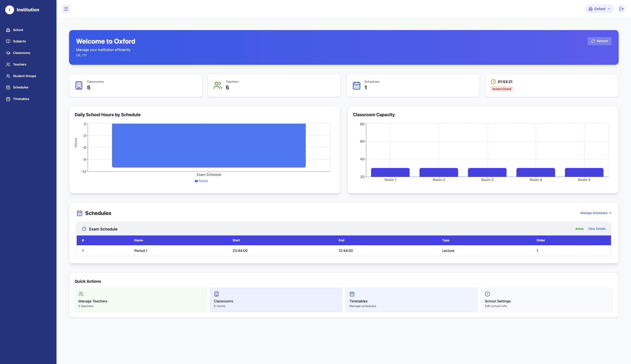Select Subjects from the sidebar
This screenshot has width=631, height=364.
19,41
